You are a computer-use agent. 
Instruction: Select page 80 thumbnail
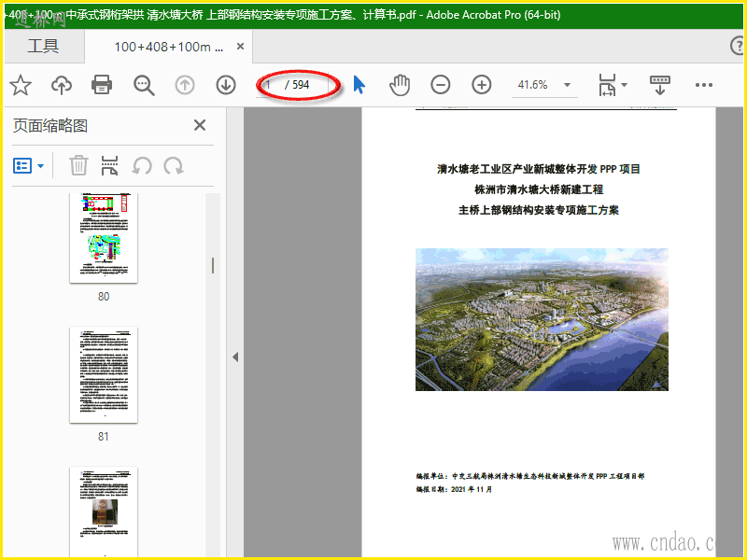pyautogui.click(x=104, y=237)
